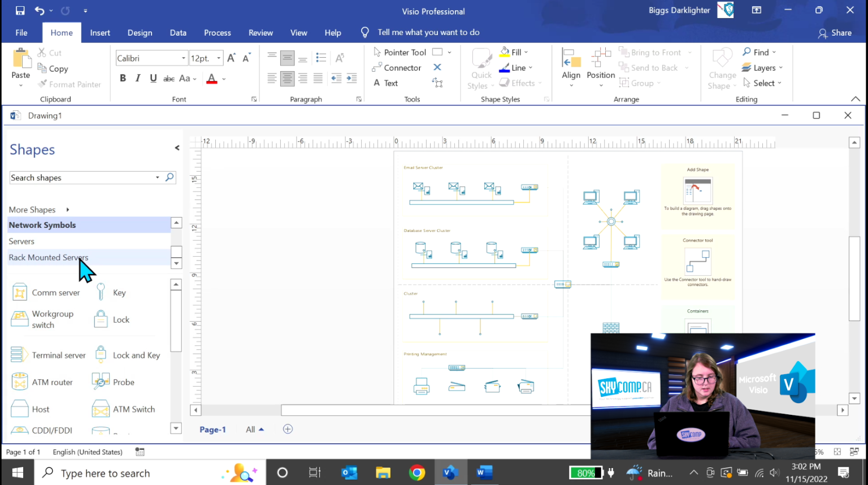Toggle strikethrough text formatting
Image resolution: width=868 pixels, height=485 pixels.
(168, 78)
